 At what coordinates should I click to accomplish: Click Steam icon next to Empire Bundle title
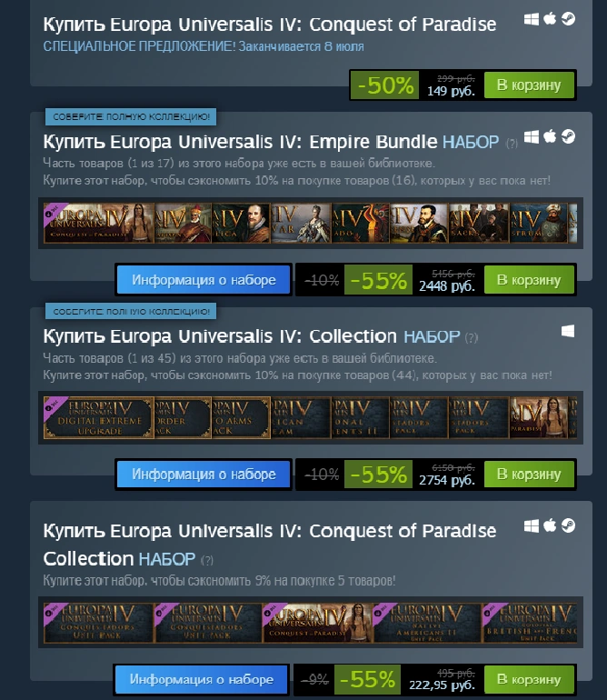[x=568, y=136]
